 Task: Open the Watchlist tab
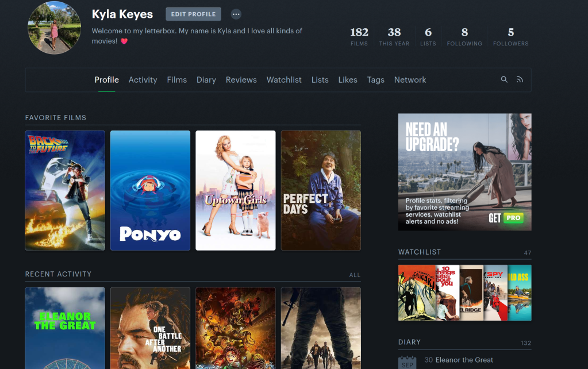point(284,80)
